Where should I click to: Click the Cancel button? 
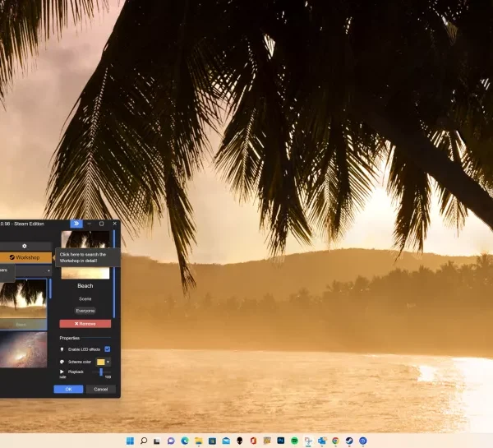tap(100, 389)
